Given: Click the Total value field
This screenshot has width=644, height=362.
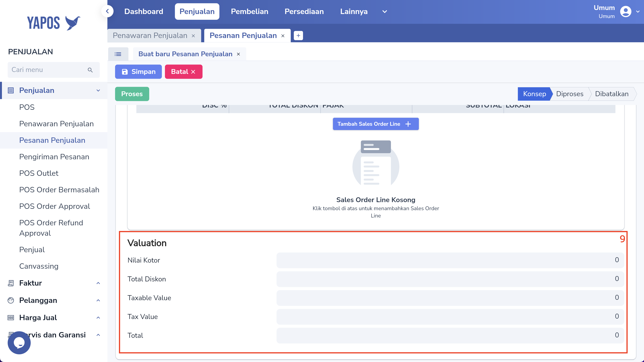Looking at the screenshot, I should (x=450, y=335).
